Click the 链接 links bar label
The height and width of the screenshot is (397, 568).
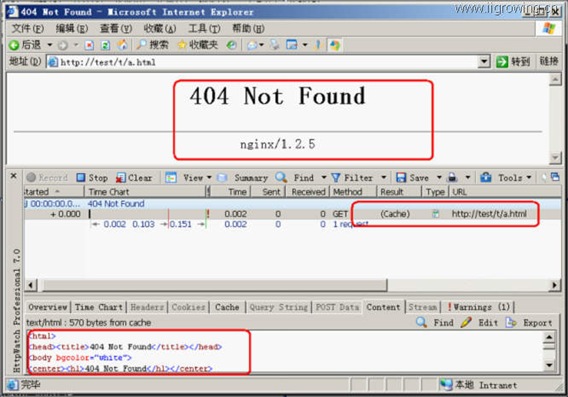[x=548, y=61]
